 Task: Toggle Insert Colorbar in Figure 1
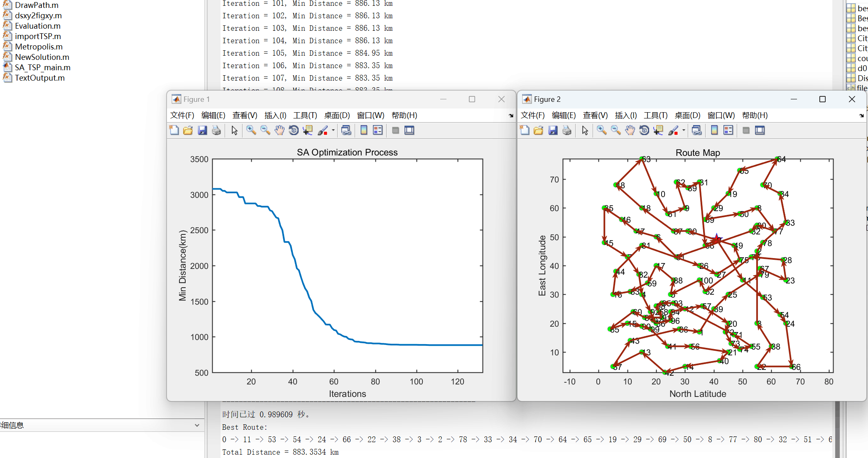click(364, 131)
